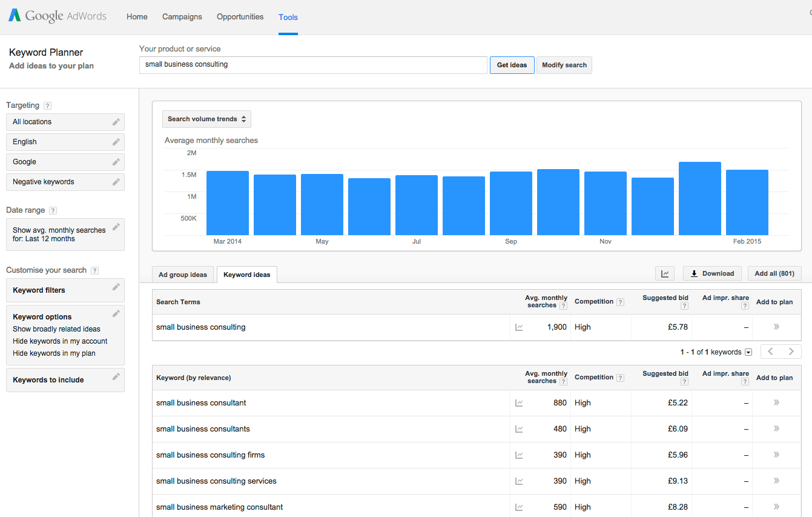Open the Home menu item

[x=137, y=17]
